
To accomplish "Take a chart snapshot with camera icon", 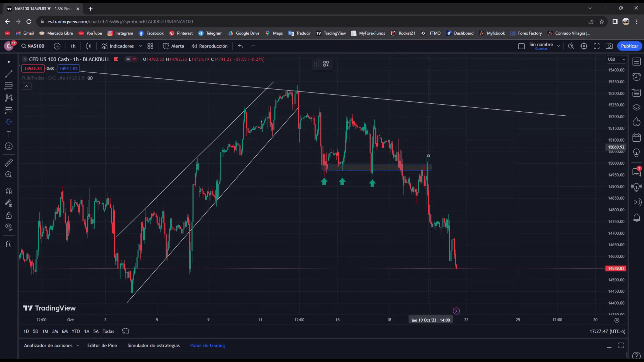I will click(x=609, y=46).
